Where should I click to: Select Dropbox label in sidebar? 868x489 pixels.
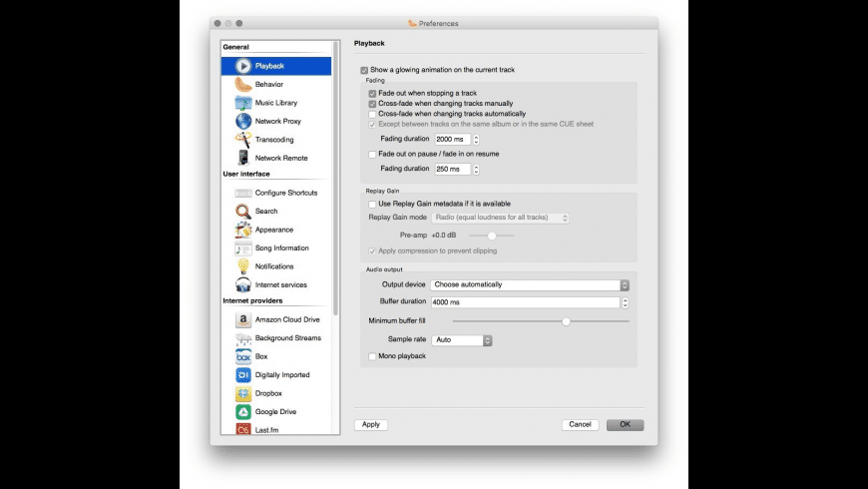coord(268,394)
